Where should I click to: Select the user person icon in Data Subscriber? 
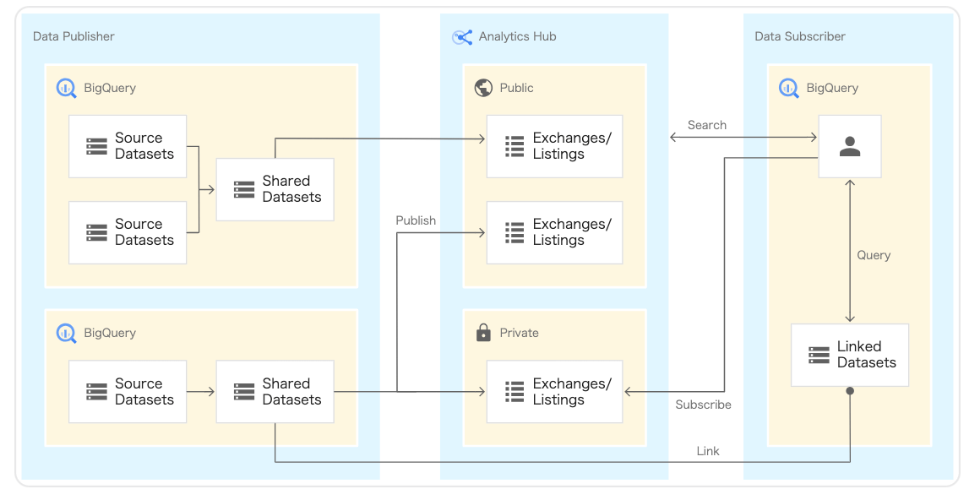coord(849,146)
